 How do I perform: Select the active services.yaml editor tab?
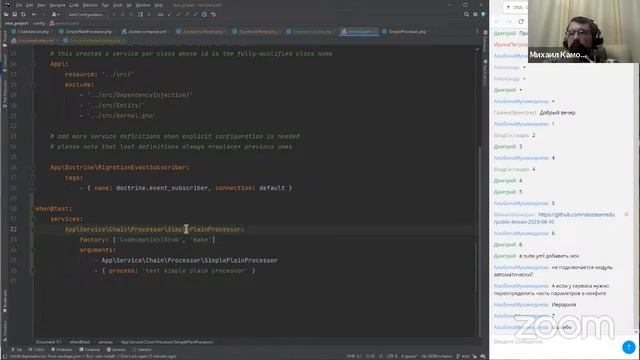(x=358, y=31)
